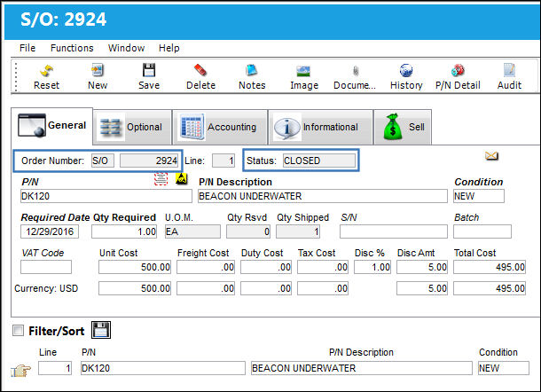
Task: Open P/N Detail toolbar icon
Action: click(458, 70)
